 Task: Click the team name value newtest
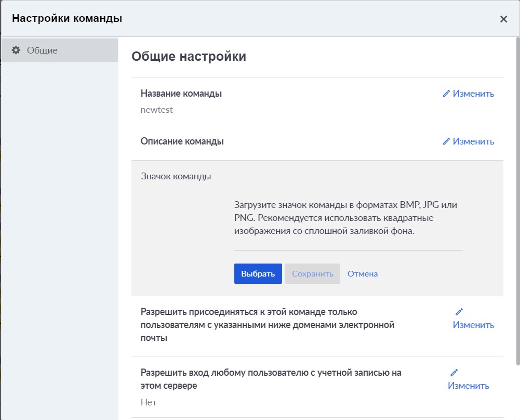156,110
